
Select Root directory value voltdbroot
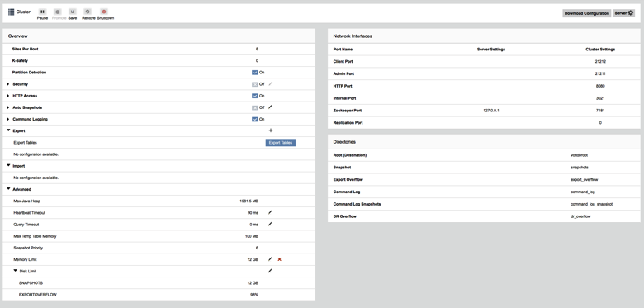[x=579, y=155]
